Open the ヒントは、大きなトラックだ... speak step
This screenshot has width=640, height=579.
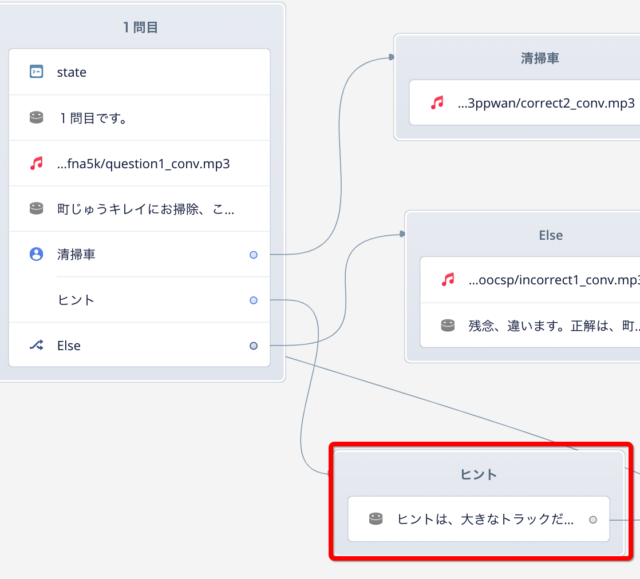(x=478, y=519)
